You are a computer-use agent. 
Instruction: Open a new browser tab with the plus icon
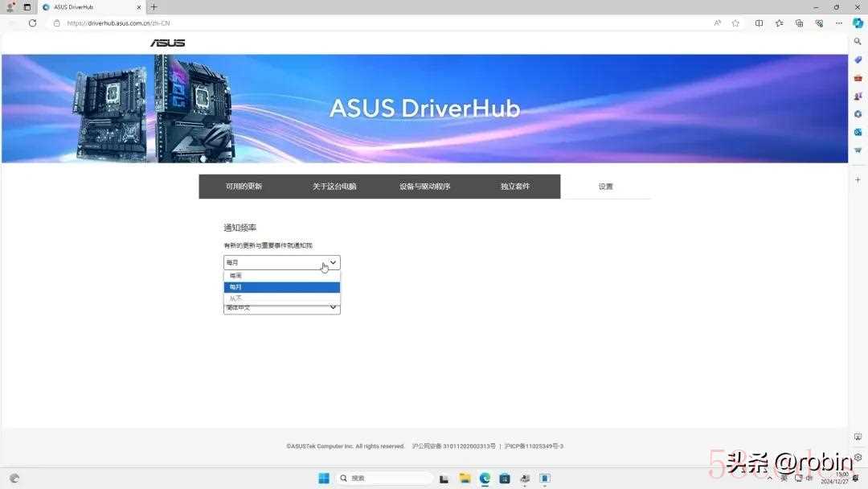tap(154, 7)
